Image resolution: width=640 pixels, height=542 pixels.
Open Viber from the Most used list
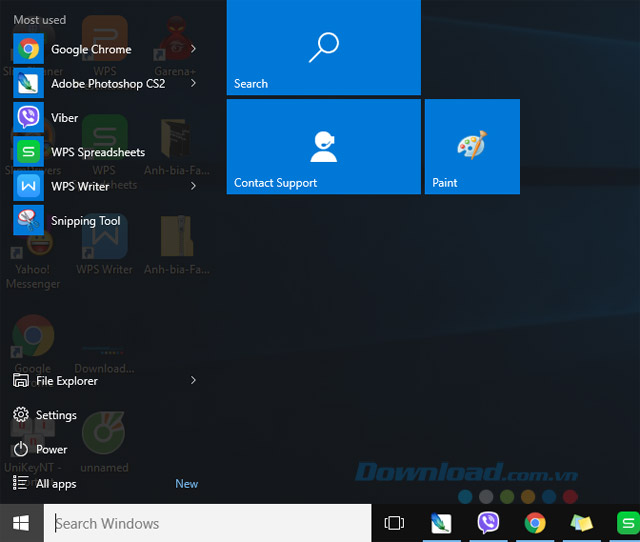coord(64,118)
